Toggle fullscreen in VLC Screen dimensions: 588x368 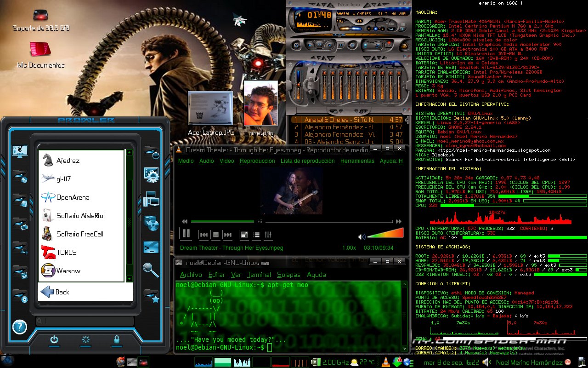click(244, 235)
